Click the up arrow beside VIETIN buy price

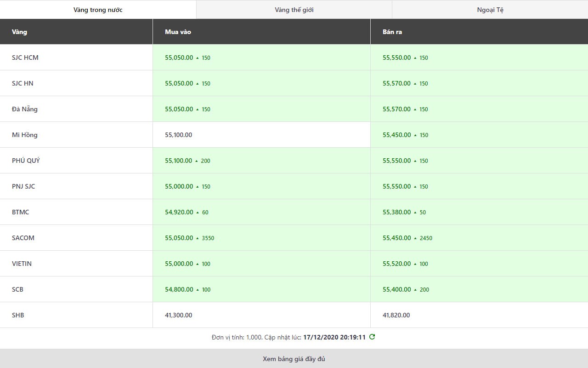tap(198, 264)
